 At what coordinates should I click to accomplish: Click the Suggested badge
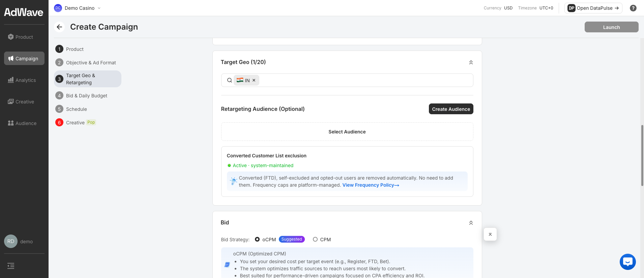pos(292,239)
